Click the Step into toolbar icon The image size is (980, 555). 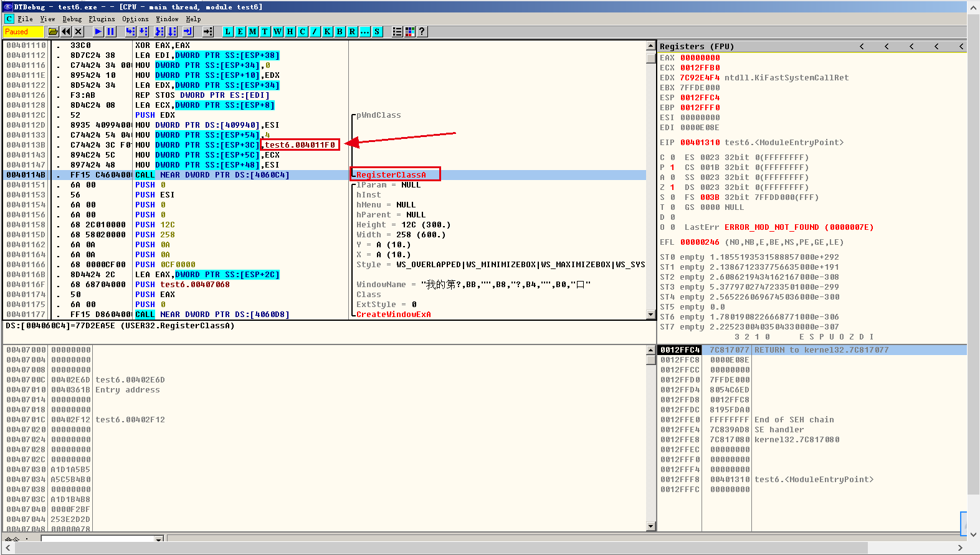coord(130,32)
